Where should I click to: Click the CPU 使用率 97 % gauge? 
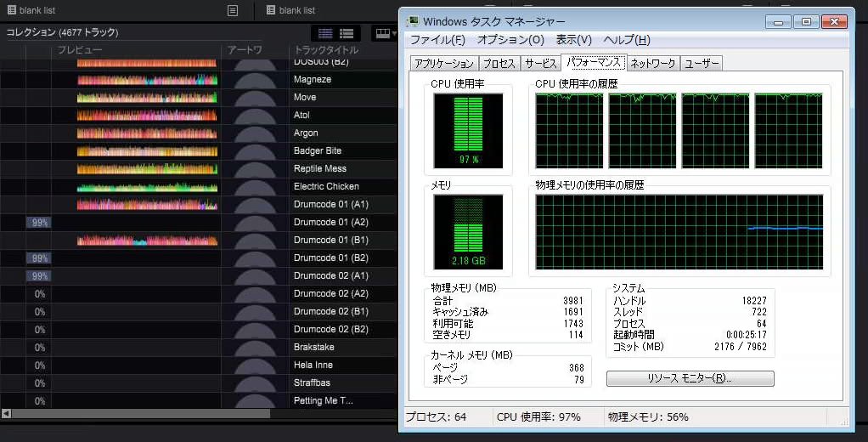468,131
